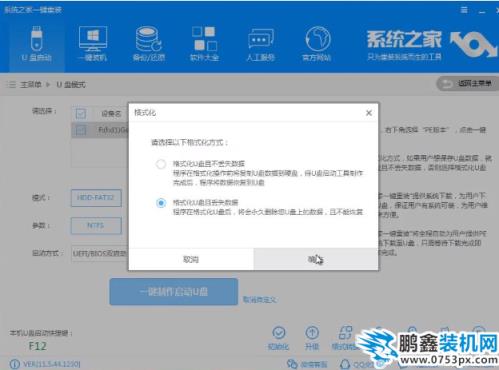Open the hamburger menu in the title bar
The image size is (499, 370).
click(x=464, y=10)
